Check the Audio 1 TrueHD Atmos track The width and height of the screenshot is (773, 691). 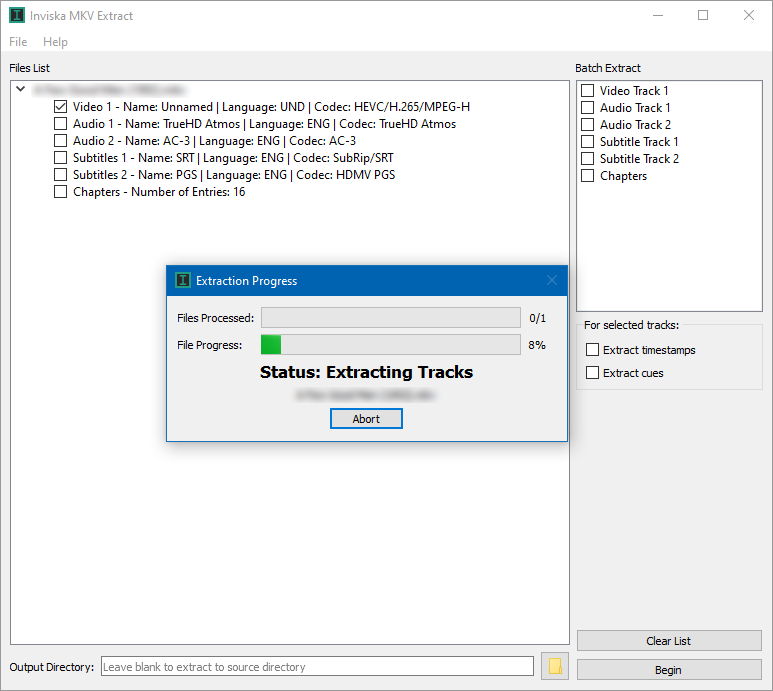pyautogui.click(x=60, y=124)
